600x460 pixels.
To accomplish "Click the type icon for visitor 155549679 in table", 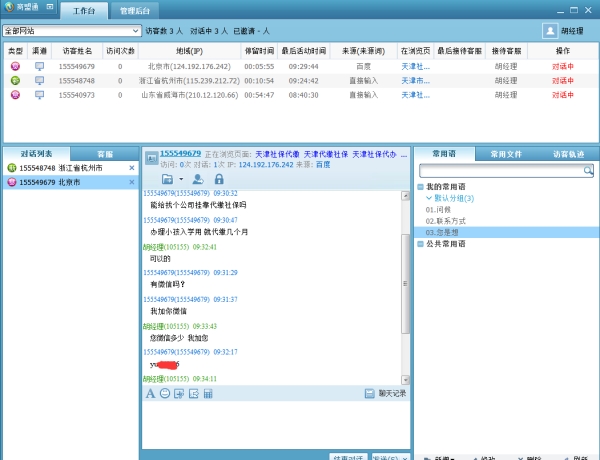I will pos(15,66).
